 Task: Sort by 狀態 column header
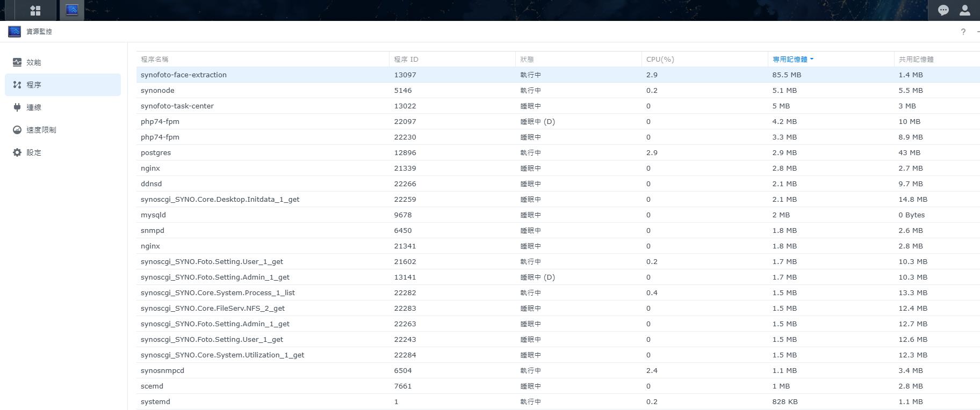point(579,59)
